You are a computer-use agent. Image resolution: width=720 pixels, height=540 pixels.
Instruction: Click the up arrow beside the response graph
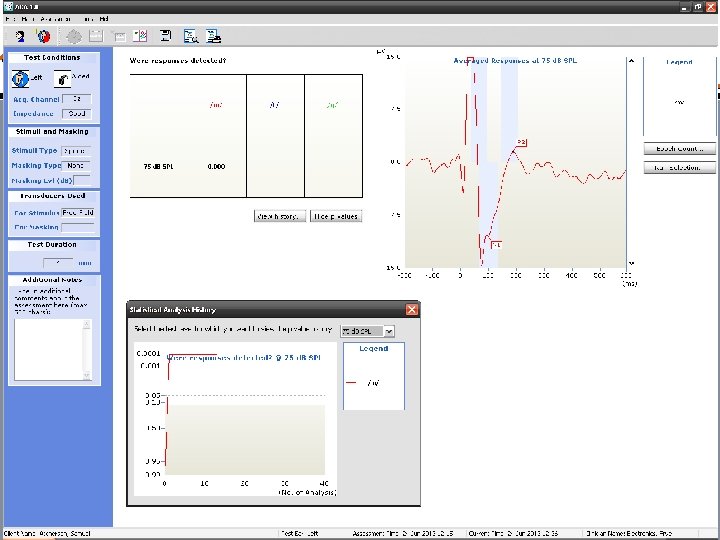pyautogui.click(x=631, y=61)
